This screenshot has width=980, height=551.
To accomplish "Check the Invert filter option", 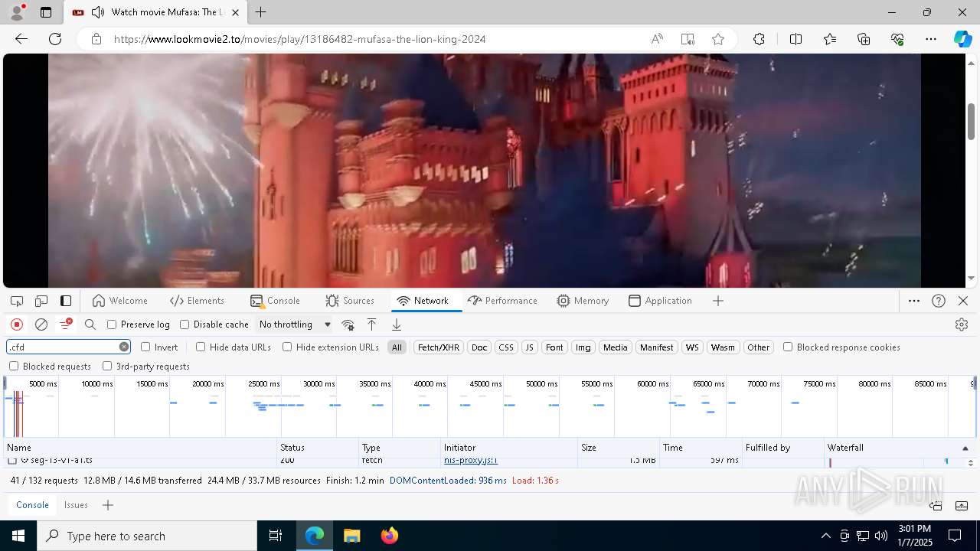I will tap(145, 347).
